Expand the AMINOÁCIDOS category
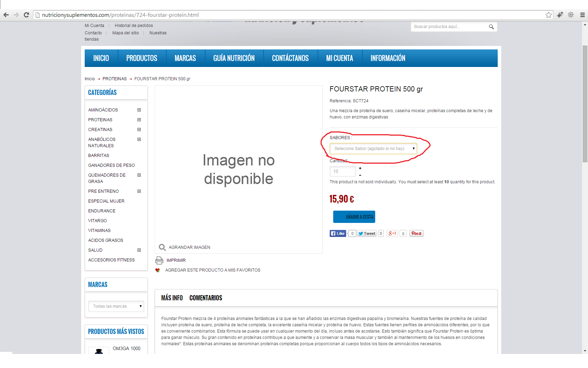This screenshot has height=368, width=588. coord(139,110)
